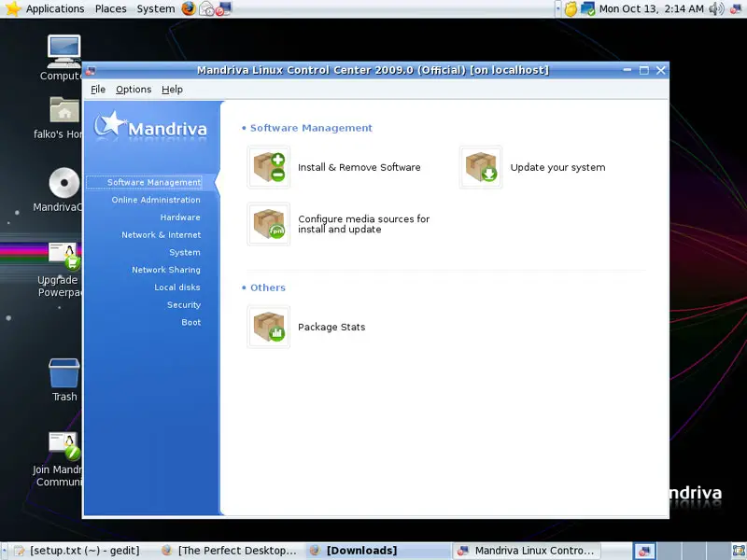Click the yellow shield tray icon
Viewport: 747px width, 560px height.
[571, 8]
